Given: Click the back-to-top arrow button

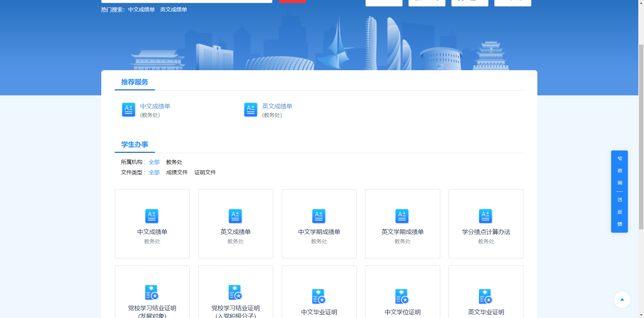Looking at the screenshot, I should pyautogui.click(x=622, y=300).
